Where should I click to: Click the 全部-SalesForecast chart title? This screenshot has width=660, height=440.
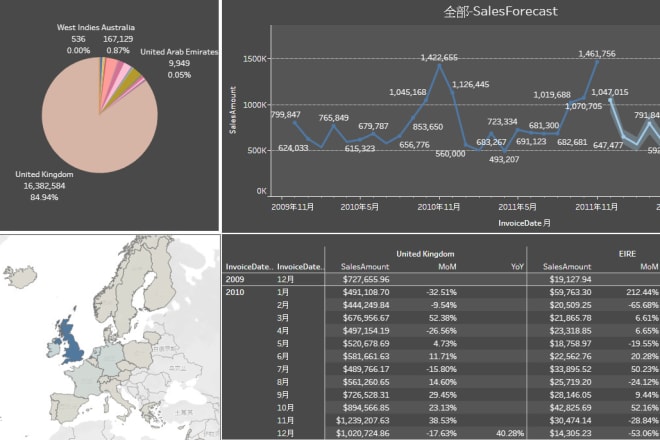coord(501,11)
